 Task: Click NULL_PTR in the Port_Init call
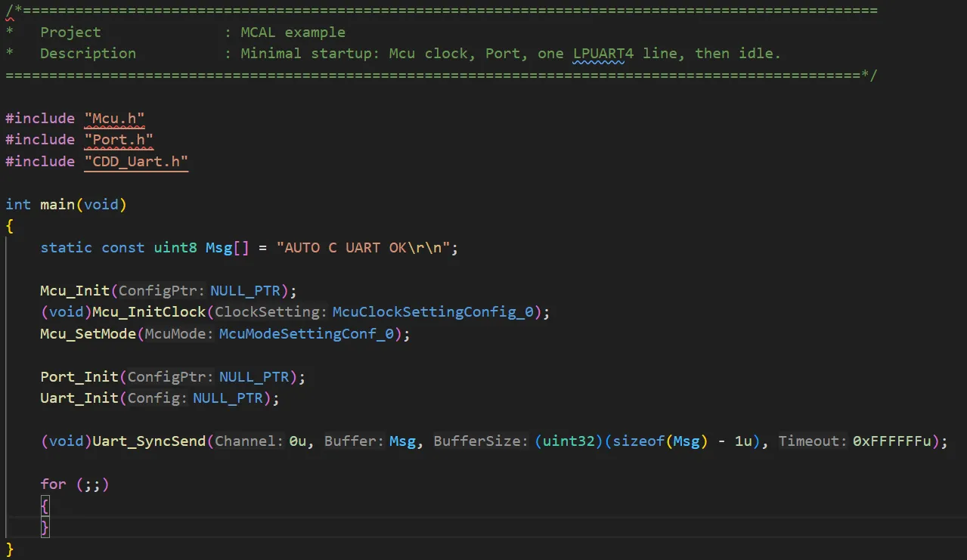click(x=254, y=377)
